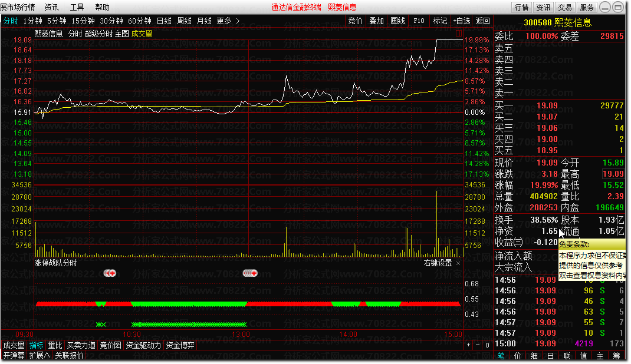
Task: Open the 画线 drawing tool
Action: pos(397,21)
